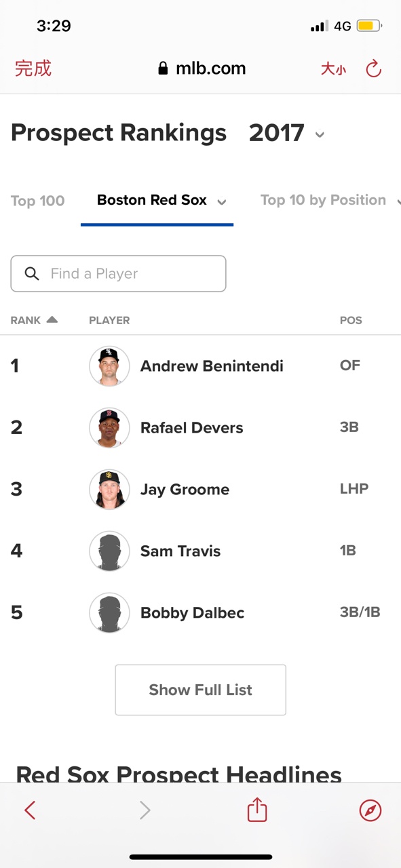Select the Sam Travis name link
The height and width of the screenshot is (868, 401).
click(x=180, y=551)
